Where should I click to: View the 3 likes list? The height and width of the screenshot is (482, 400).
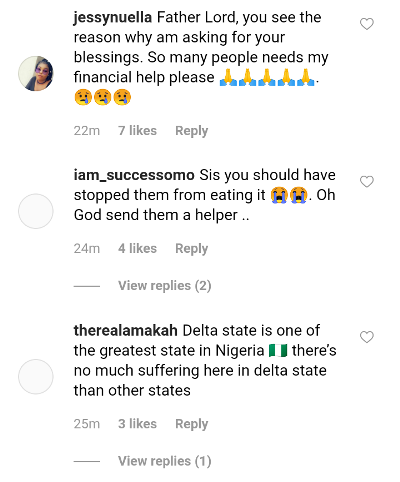pos(137,424)
